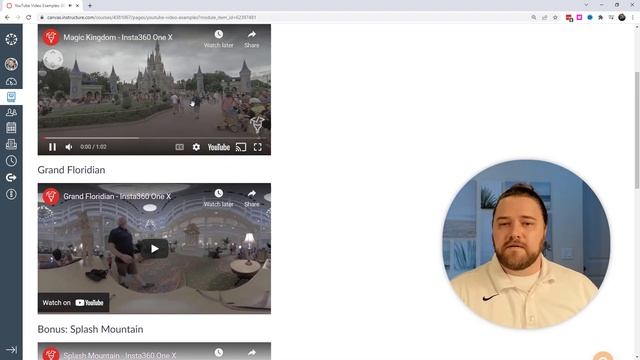Screen dimensions: 640x360
Task: Open the highlighted Courses sidebar icon
Action: [11, 97]
